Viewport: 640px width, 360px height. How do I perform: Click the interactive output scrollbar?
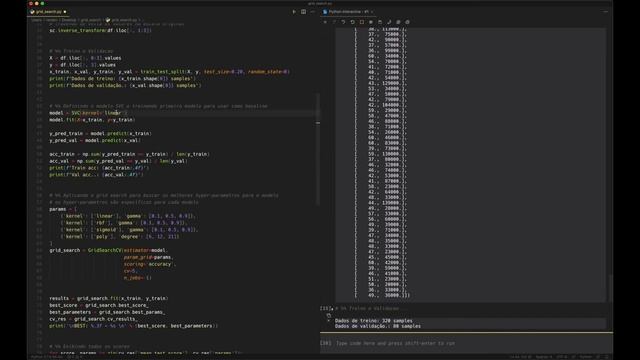610,288
